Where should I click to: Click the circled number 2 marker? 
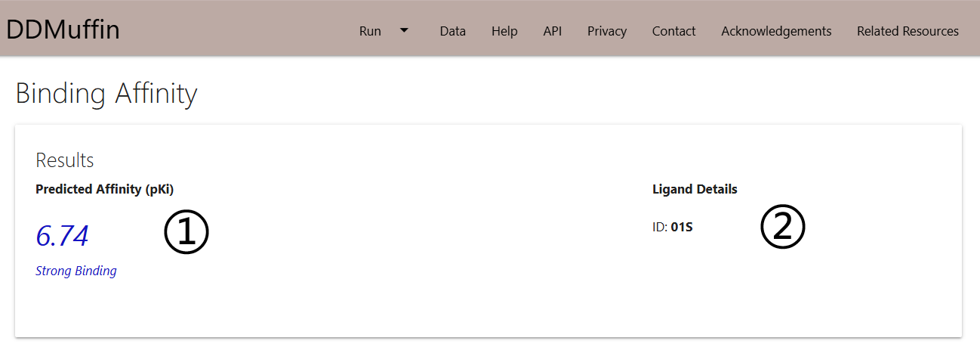pos(782,228)
